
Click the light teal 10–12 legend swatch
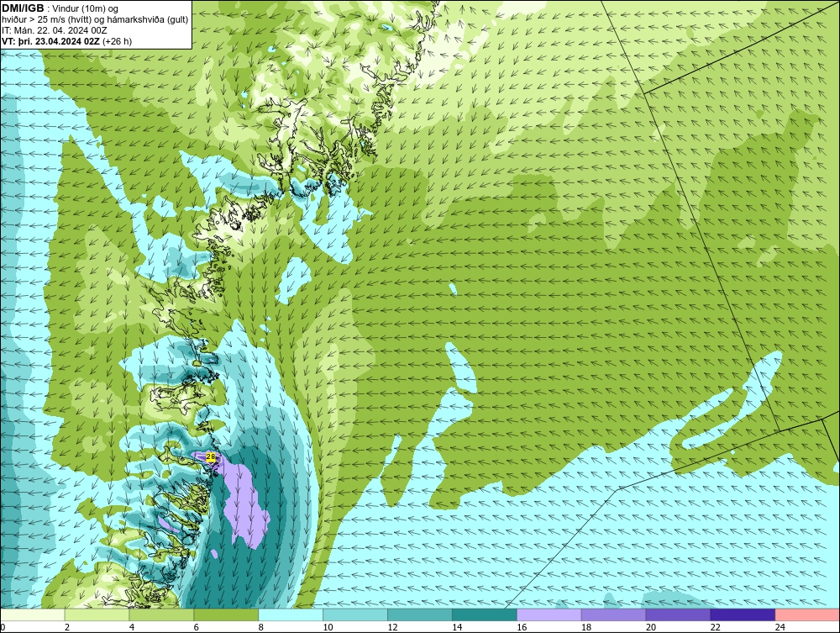pos(355,615)
